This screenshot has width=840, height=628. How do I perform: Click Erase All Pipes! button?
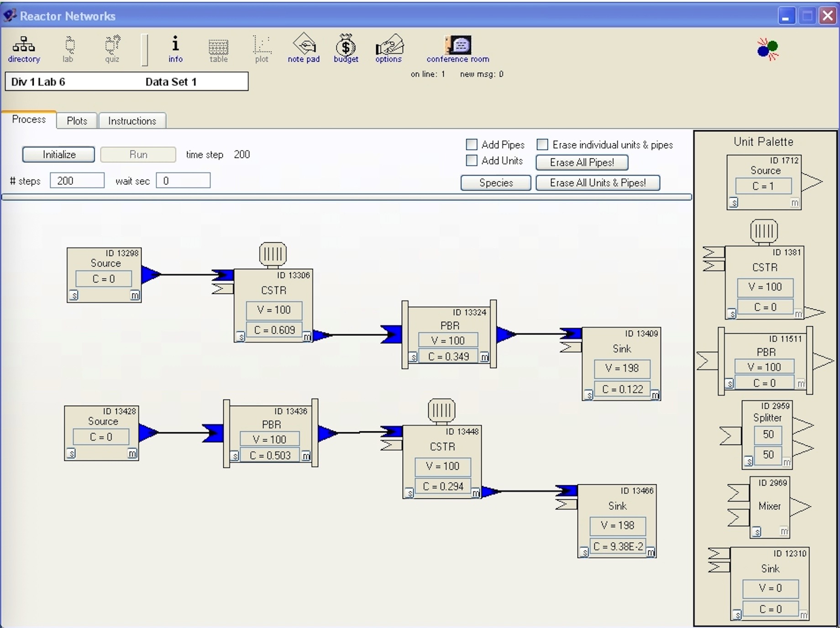(x=582, y=162)
